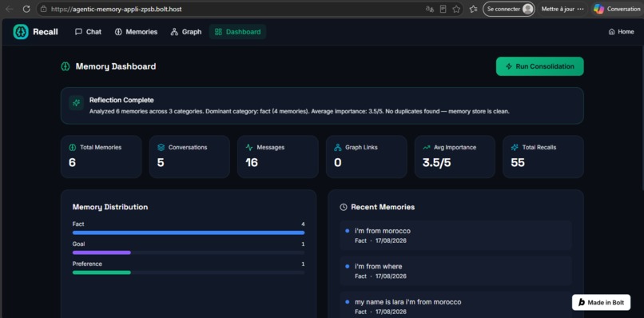This screenshot has height=318, width=644.
Task: Click the green Preference distribution bar
Action: pyautogui.click(x=101, y=272)
